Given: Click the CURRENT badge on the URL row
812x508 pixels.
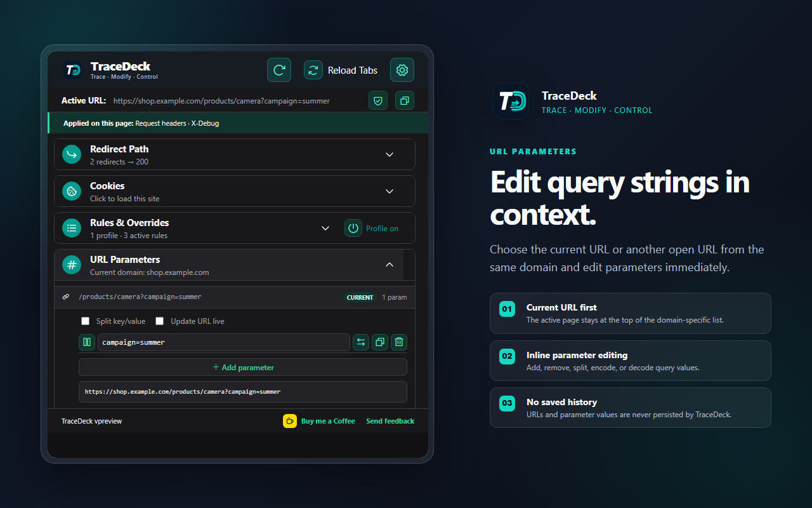Looking at the screenshot, I should 360,297.
